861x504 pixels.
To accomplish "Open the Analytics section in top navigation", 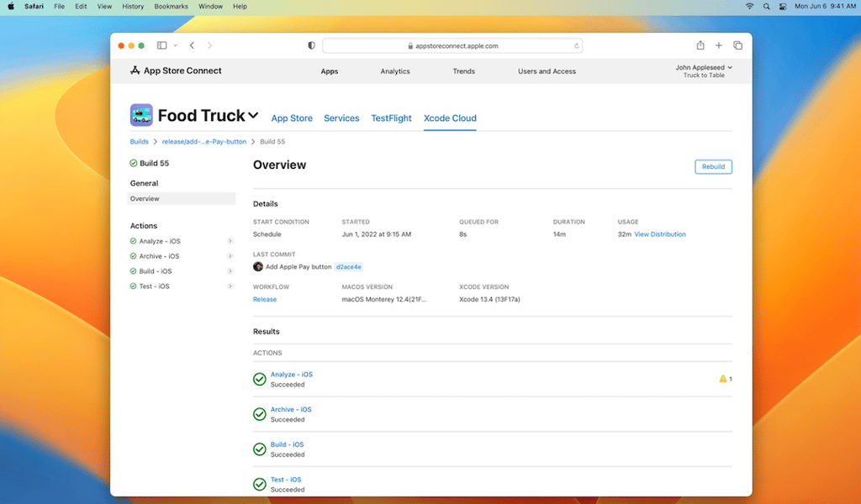I will click(395, 71).
